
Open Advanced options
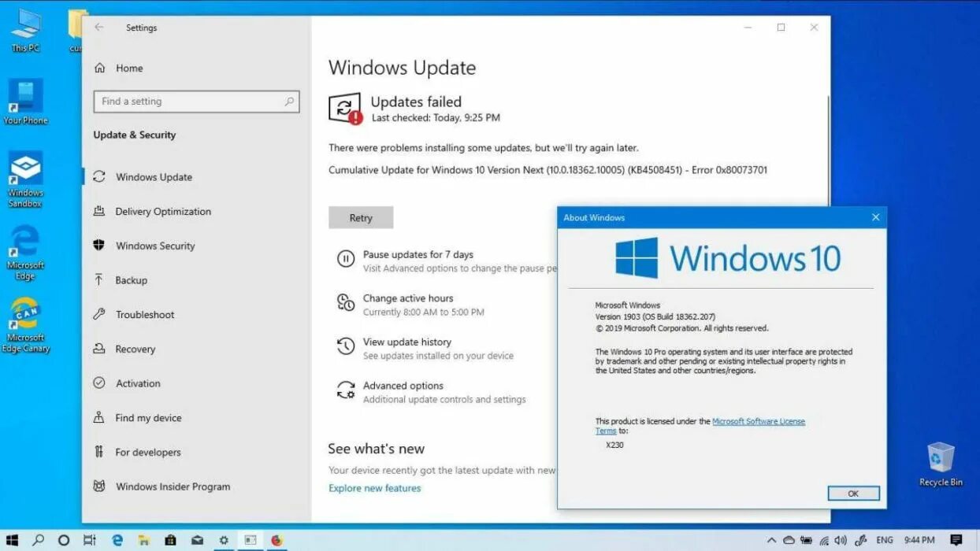(x=403, y=386)
